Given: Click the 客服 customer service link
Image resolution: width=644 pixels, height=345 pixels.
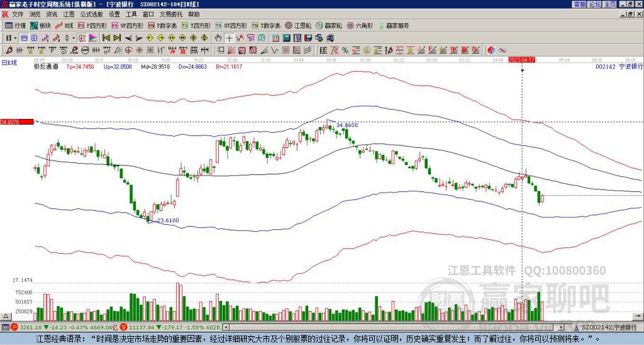Looking at the screenshot, I should (580, 4).
